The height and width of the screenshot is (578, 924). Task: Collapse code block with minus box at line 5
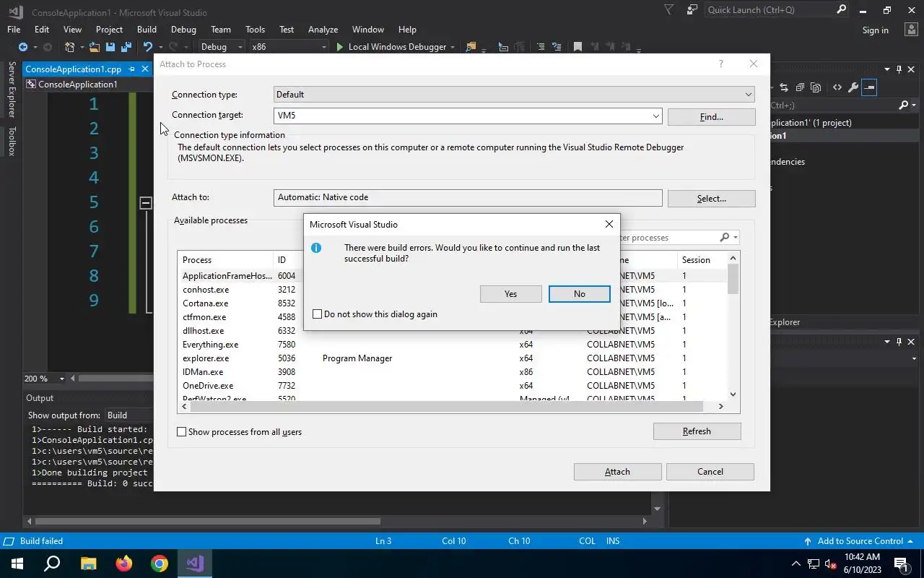[x=145, y=203]
